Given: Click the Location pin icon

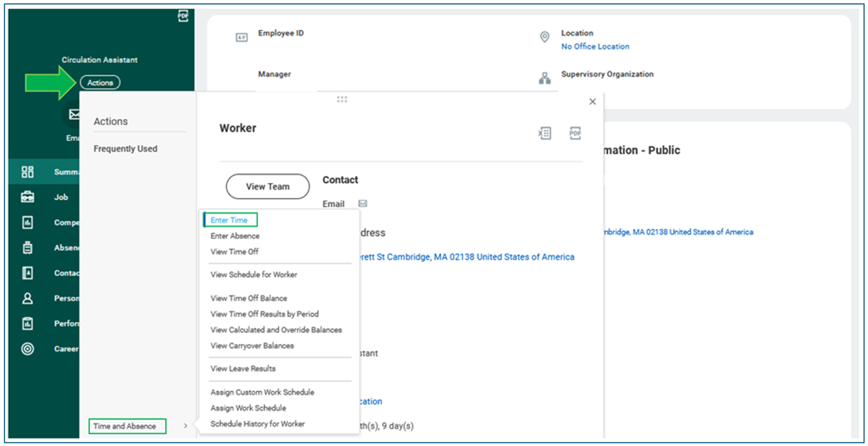Looking at the screenshot, I should (545, 37).
